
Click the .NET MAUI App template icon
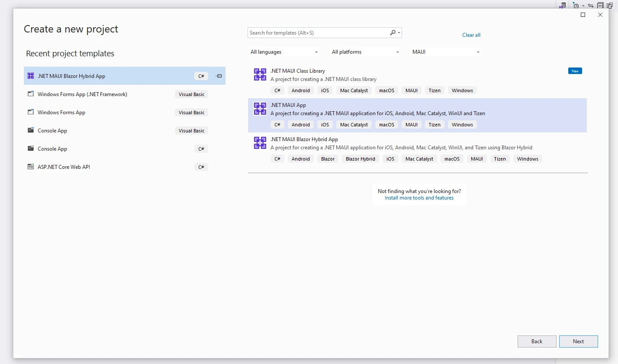pos(260,109)
